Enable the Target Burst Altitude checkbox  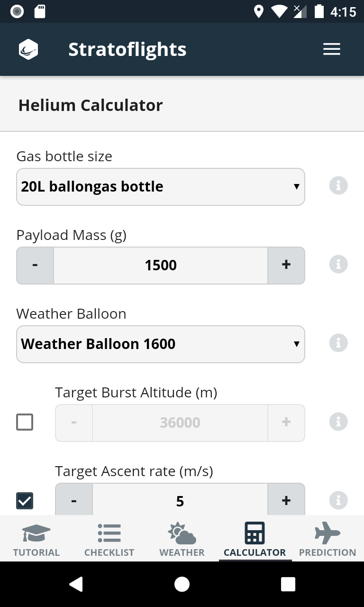25,422
